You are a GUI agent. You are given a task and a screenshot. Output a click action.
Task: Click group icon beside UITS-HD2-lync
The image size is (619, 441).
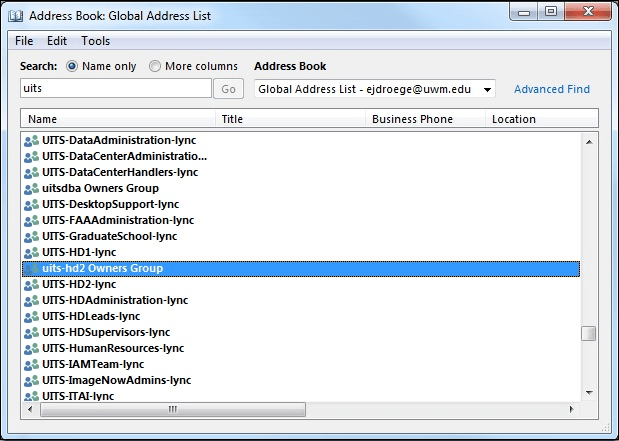(x=31, y=285)
